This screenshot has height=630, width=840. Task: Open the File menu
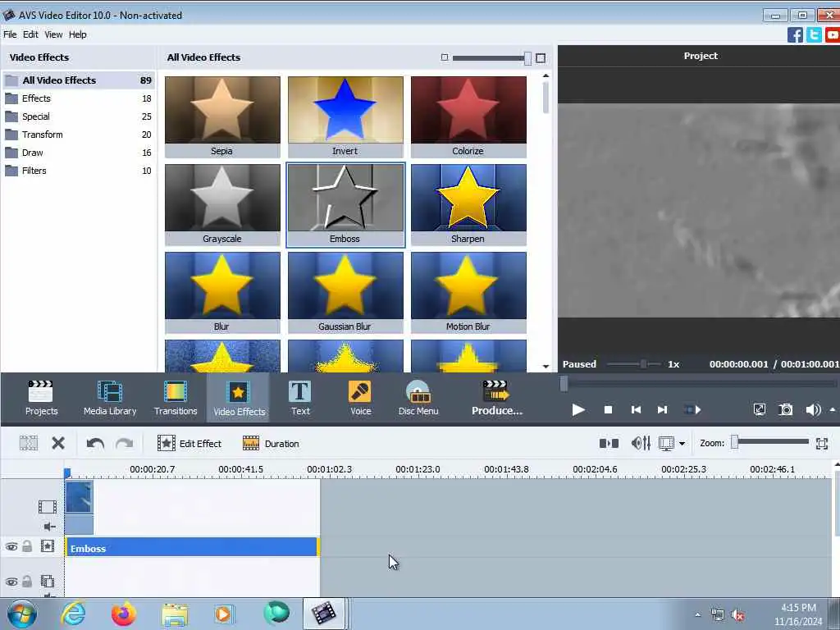click(x=10, y=34)
